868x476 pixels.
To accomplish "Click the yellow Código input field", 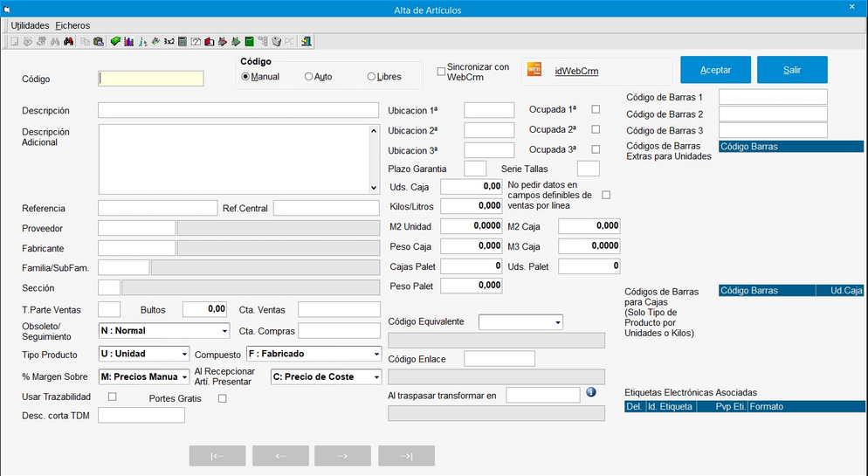I will [150, 79].
